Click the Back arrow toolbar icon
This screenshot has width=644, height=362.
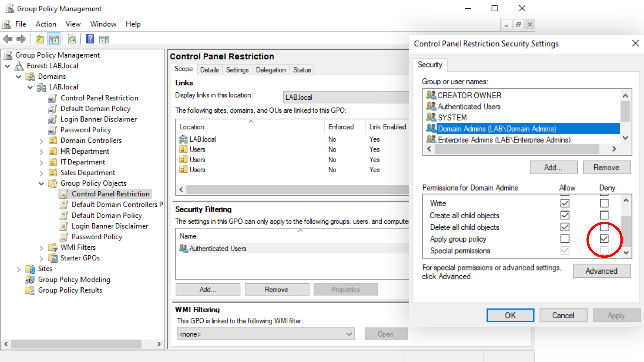pyautogui.click(x=8, y=39)
